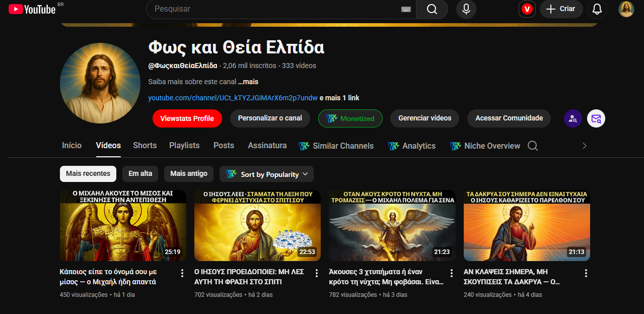Click Acessar Comunidade button
This screenshot has width=644, height=314.
509,118
